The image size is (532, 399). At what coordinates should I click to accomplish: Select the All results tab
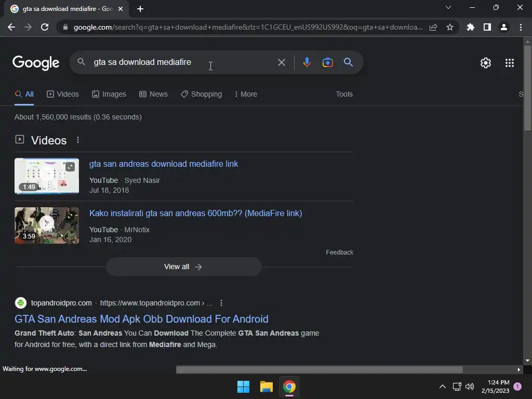[x=24, y=95]
